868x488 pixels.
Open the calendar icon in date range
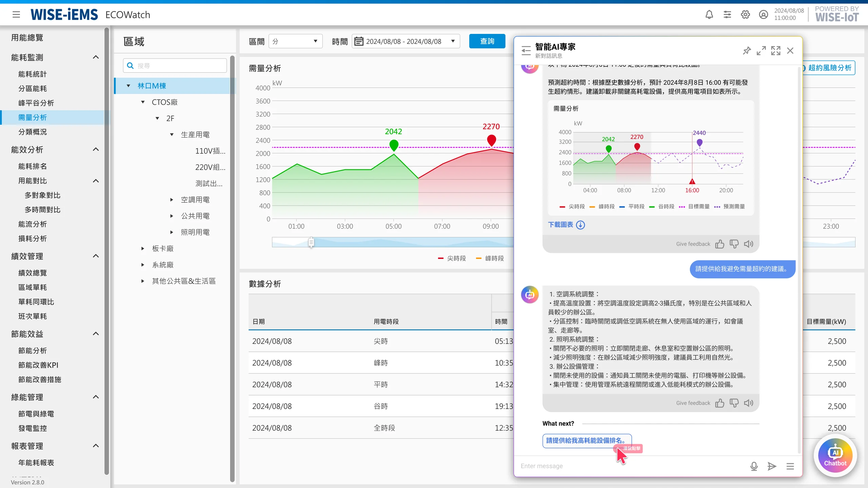pos(359,41)
